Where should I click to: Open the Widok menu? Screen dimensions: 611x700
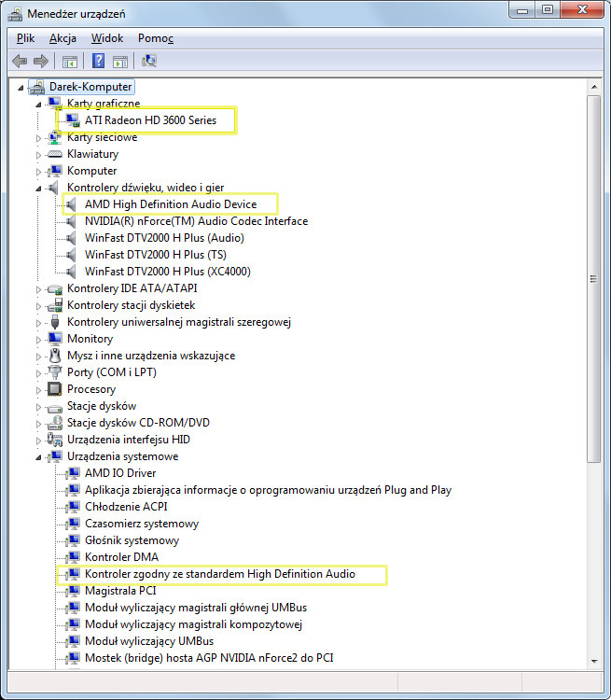pyautogui.click(x=107, y=38)
